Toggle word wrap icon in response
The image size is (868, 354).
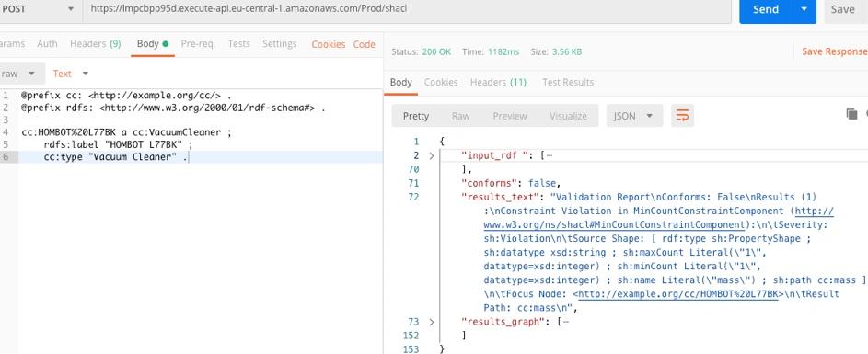(x=683, y=116)
